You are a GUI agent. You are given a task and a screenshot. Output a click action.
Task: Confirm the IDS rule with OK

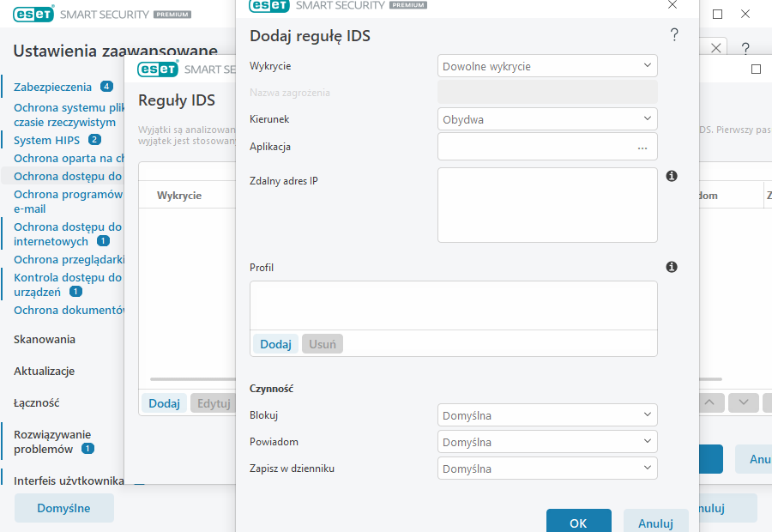click(578, 523)
